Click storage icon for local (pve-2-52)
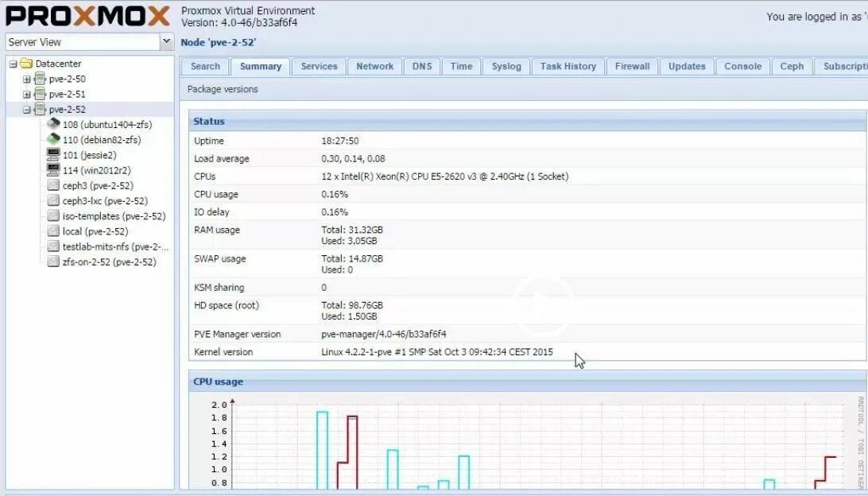The height and width of the screenshot is (496, 868). (x=53, y=231)
